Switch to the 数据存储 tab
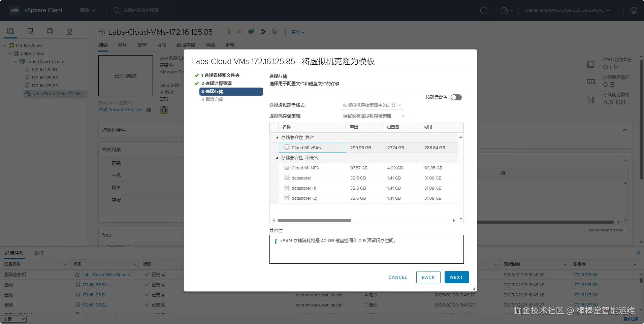Screen dimensions: 644x324 pyautogui.click(x=186, y=45)
